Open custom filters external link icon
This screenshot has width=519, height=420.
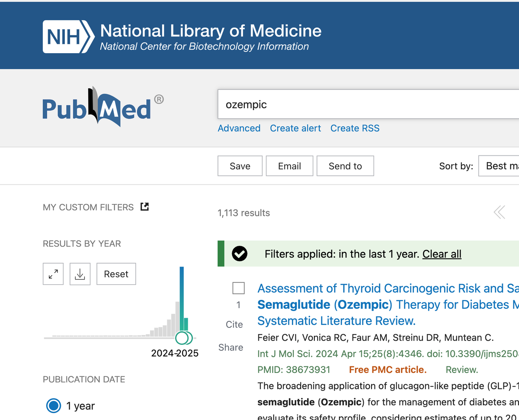click(145, 207)
